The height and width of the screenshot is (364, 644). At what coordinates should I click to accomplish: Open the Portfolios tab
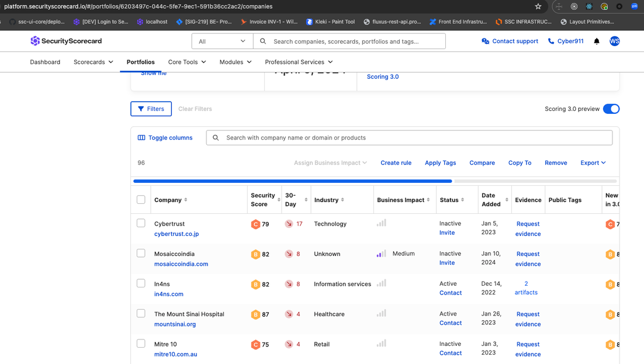click(140, 62)
